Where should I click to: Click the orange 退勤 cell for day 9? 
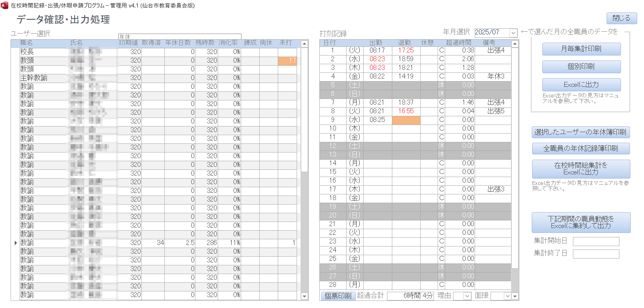pyautogui.click(x=406, y=120)
